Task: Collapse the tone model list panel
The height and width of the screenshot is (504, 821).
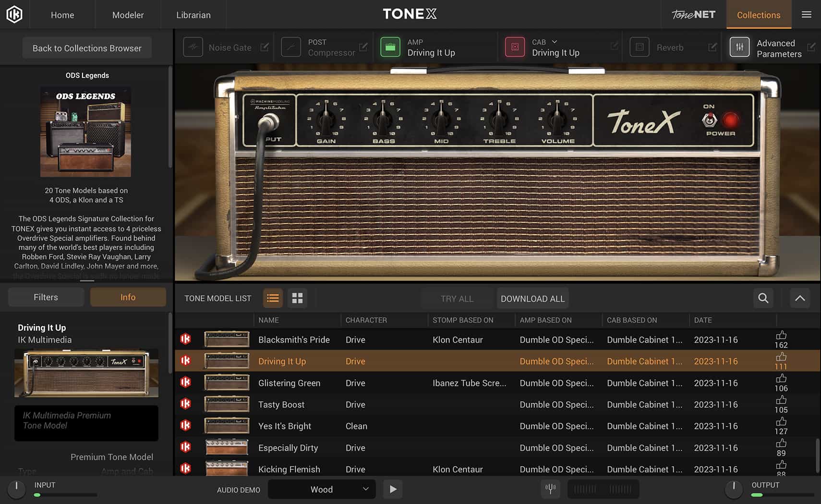Action: pos(800,298)
